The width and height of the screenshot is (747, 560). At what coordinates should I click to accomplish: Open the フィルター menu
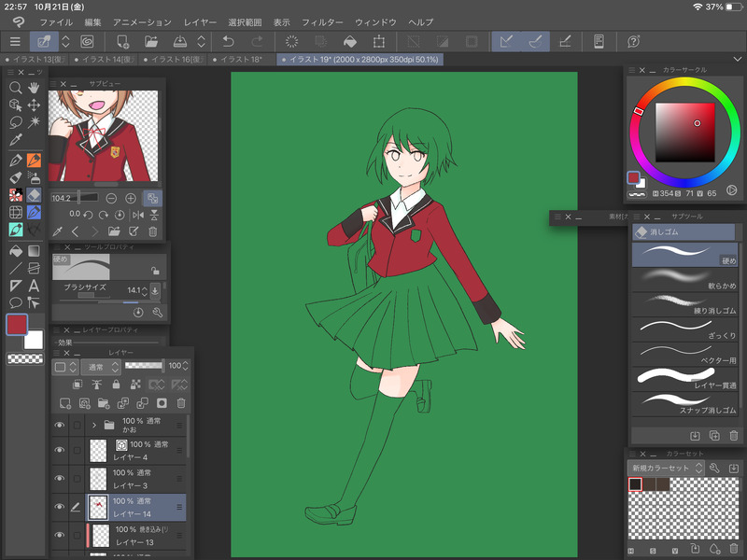(x=322, y=21)
